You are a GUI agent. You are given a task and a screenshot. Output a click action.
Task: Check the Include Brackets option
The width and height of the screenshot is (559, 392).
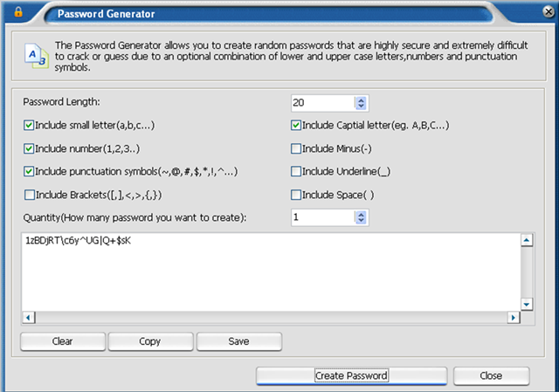[30, 195]
